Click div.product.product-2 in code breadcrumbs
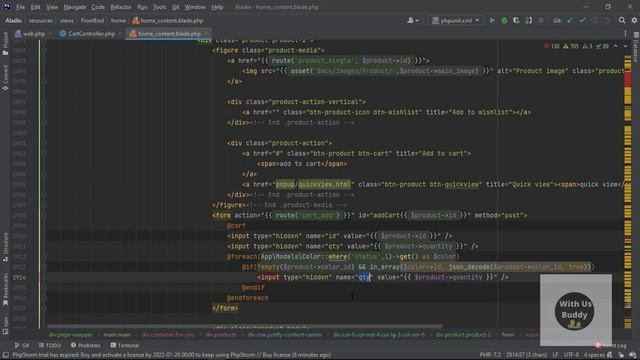The image size is (640, 360). [463, 335]
